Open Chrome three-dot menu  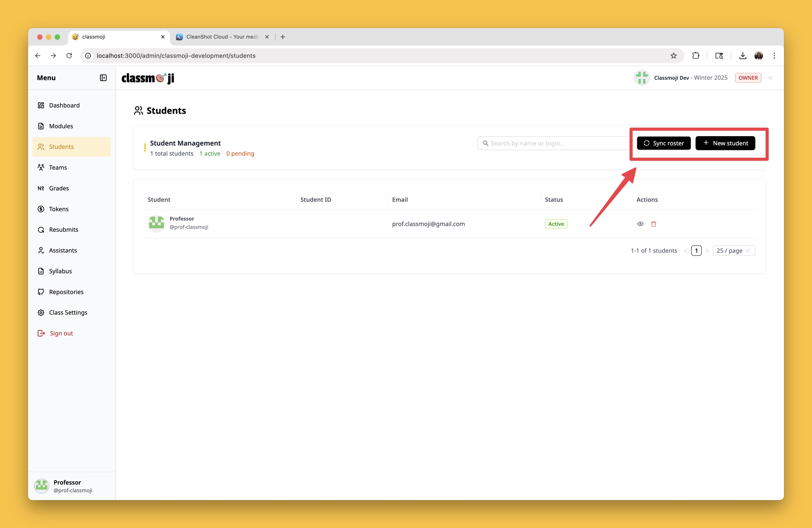[774, 56]
